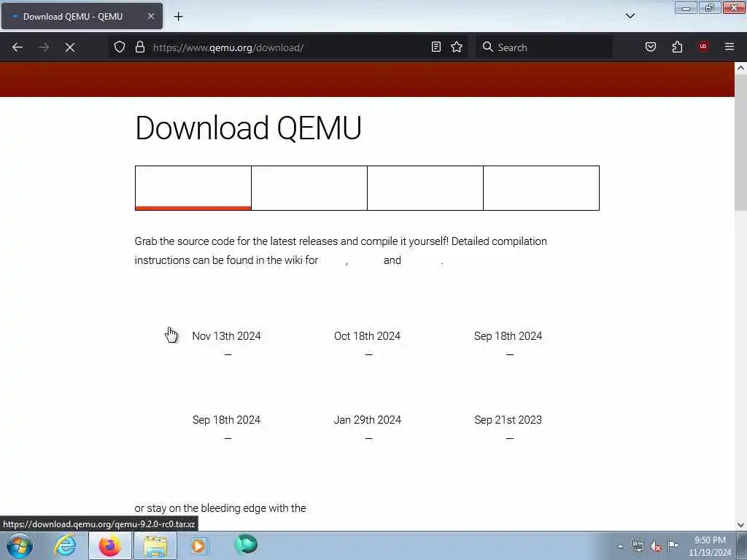Open the green round app on the taskbar
The image size is (747, 560).
[246, 545]
